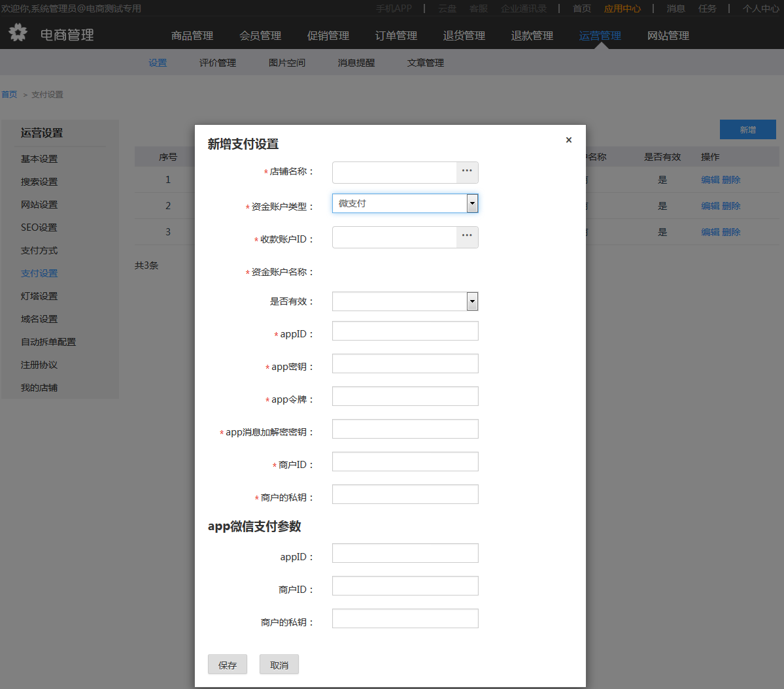This screenshot has width=784, height=689.
Task: Focus the required 商户的私钥 text field
Action: pyautogui.click(x=405, y=494)
